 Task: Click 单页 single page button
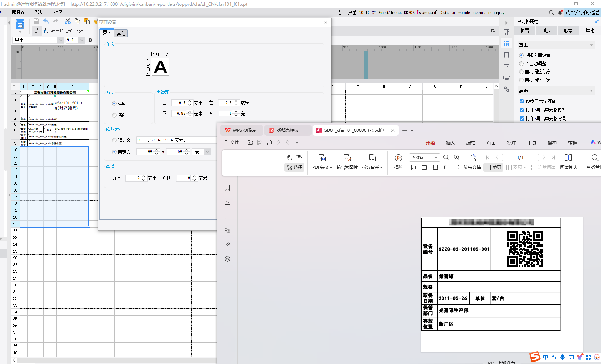[493, 167]
